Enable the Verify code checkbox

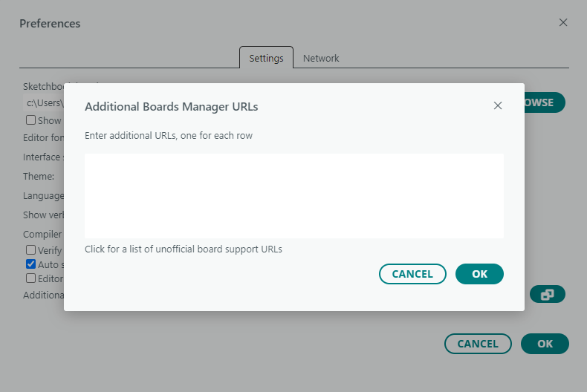coord(30,250)
